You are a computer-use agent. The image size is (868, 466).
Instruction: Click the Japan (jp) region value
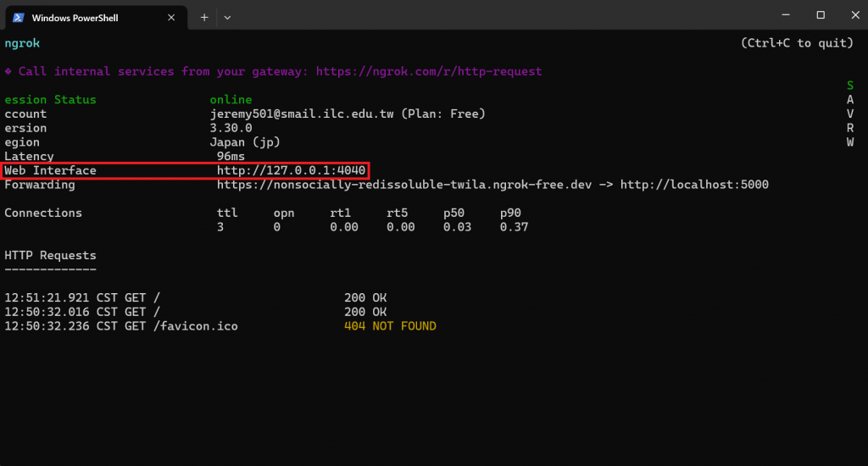tap(245, 142)
